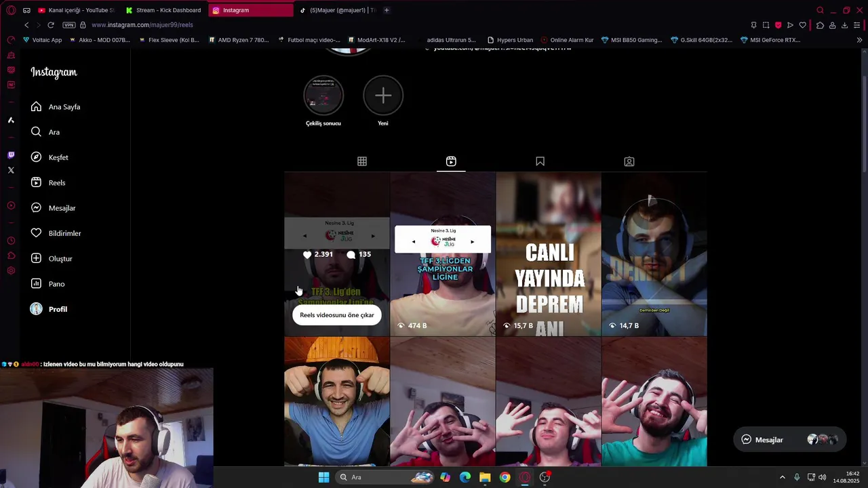
Task: Open the CANLI YAYINDA DEPREM ANI reel
Action: 549,254
